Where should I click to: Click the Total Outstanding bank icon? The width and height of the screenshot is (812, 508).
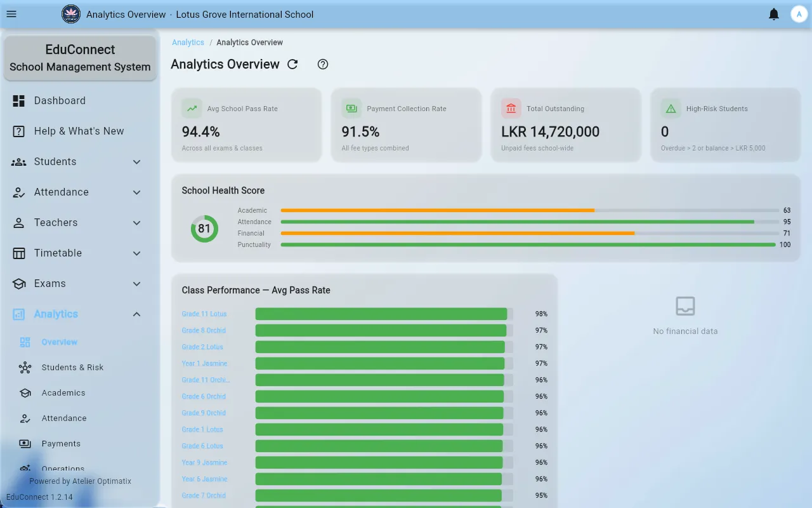click(x=511, y=109)
